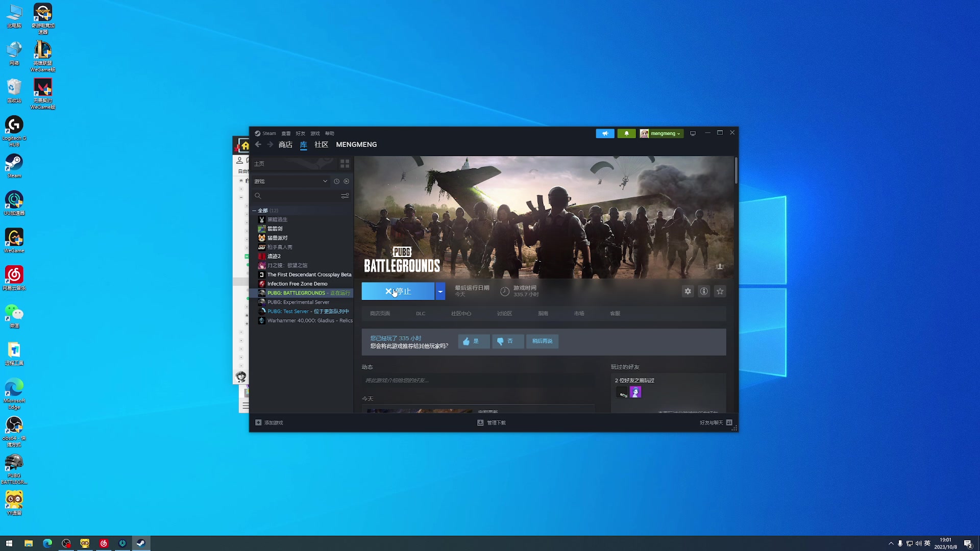Open 市场 market link

pos(579,314)
